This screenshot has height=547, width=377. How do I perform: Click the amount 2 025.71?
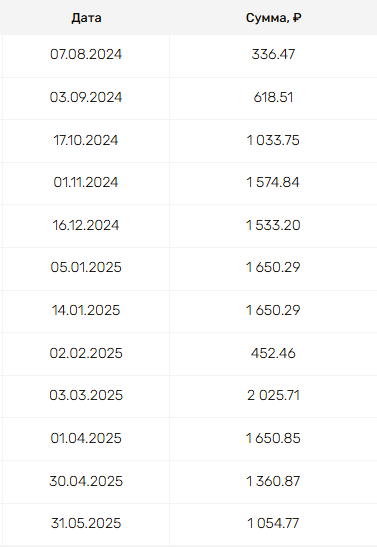click(x=273, y=396)
